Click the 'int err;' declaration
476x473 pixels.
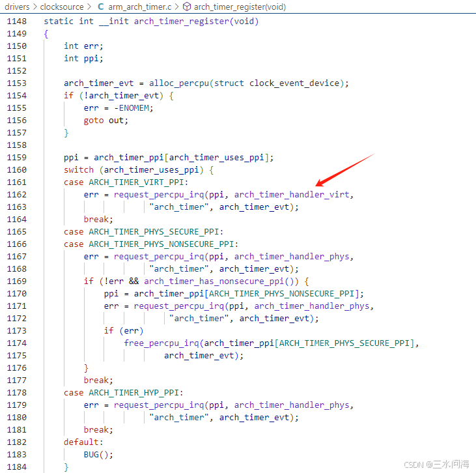(83, 46)
